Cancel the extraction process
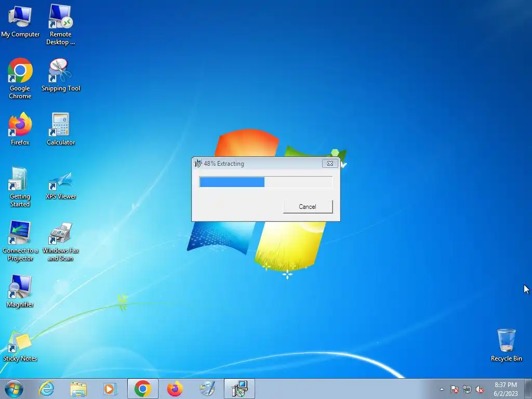 (308, 207)
